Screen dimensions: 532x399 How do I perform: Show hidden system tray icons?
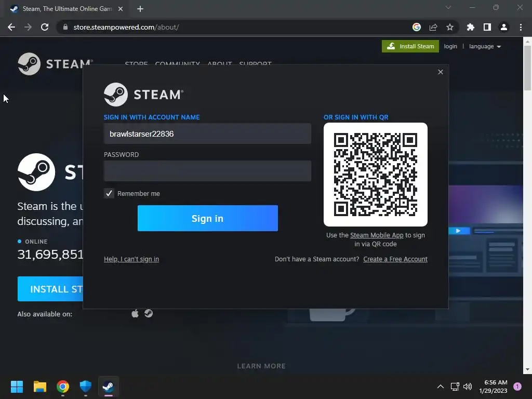pyautogui.click(x=441, y=387)
